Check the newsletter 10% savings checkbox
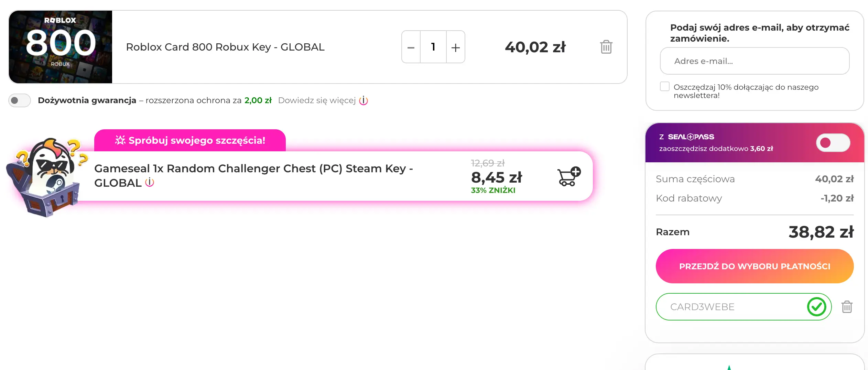This screenshot has height=370, width=868. [x=665, y=87]
